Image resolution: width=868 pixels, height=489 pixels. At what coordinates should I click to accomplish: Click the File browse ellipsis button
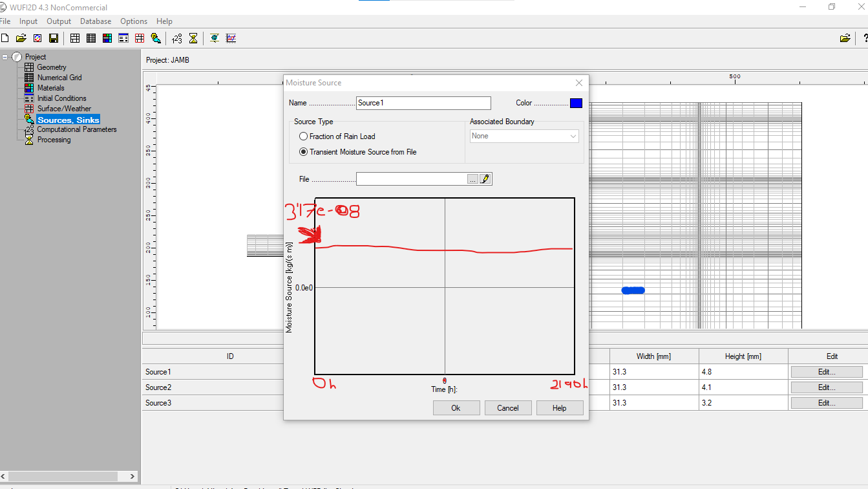click(473, 179)
